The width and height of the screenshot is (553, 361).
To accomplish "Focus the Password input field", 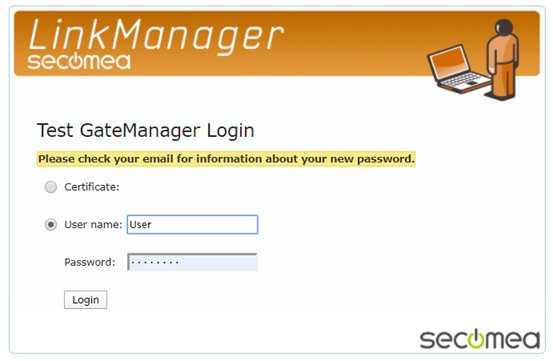I will point(193,262).
